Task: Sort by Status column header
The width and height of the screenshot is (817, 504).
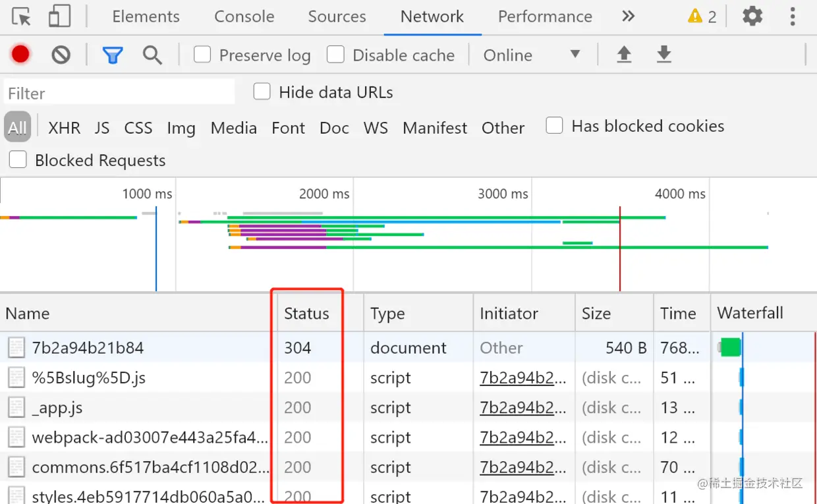Action: (x=320, y=314)
